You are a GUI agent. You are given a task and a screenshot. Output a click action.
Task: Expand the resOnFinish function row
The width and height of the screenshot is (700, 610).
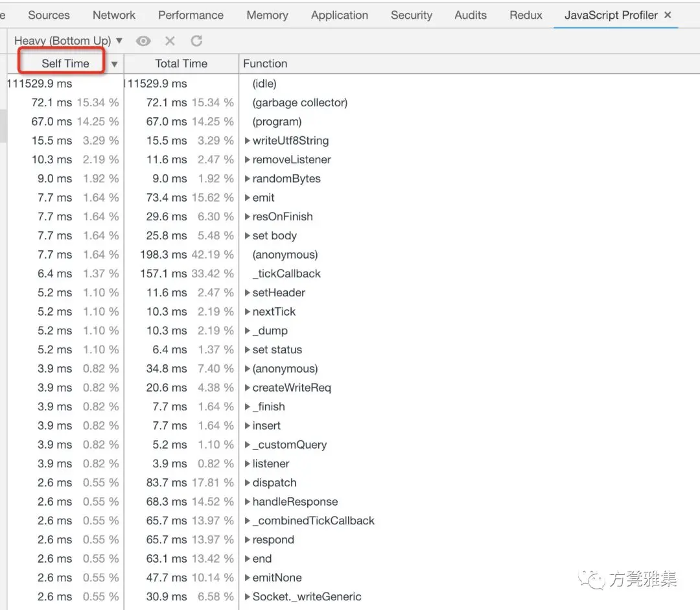point(248,217)
